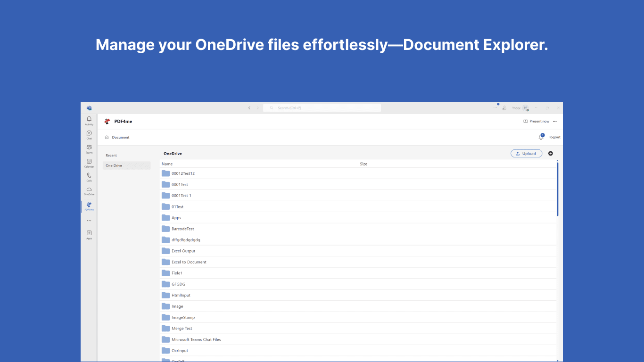Select the One Drive tab
Image resolution: width=644 pixels, height=362 pixels.
point(126,165)
